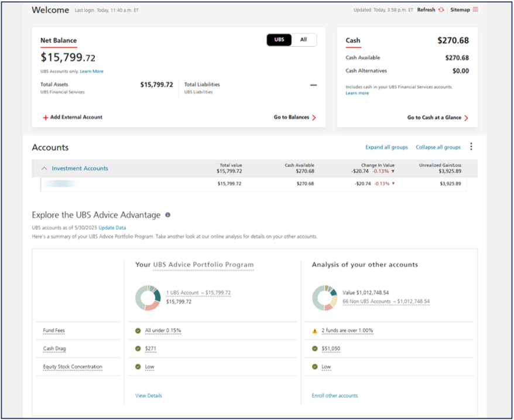Click the UBS Advice Portfolio Program heading

pyautogui.click(x=203, y=265)
